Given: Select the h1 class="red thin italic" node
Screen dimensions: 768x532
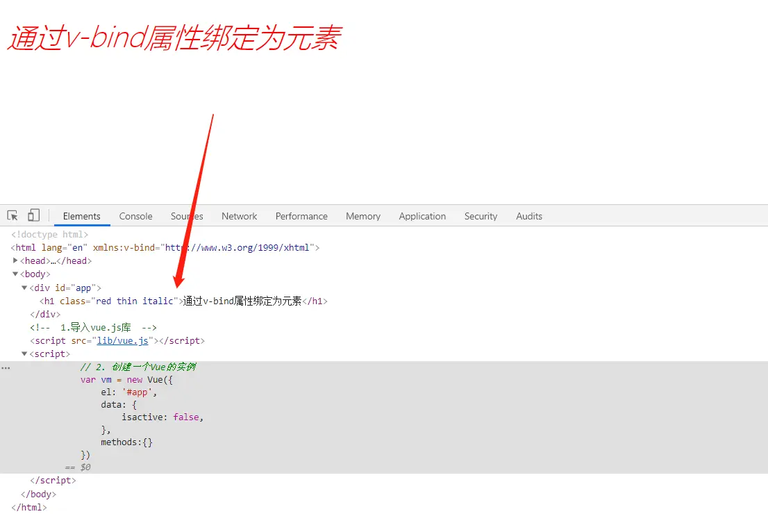Looking at the screenshot, I should click(x=183, y=301).
